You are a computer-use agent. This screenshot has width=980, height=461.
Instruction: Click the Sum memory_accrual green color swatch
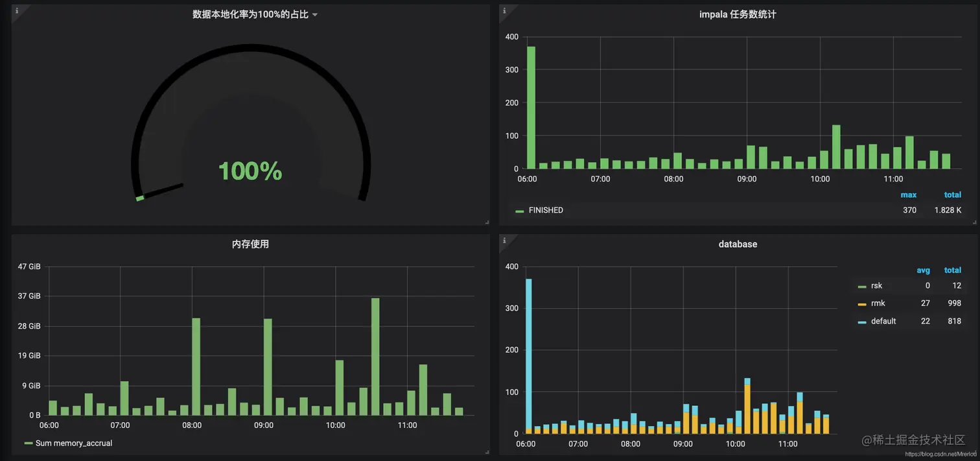pos(29,443)
